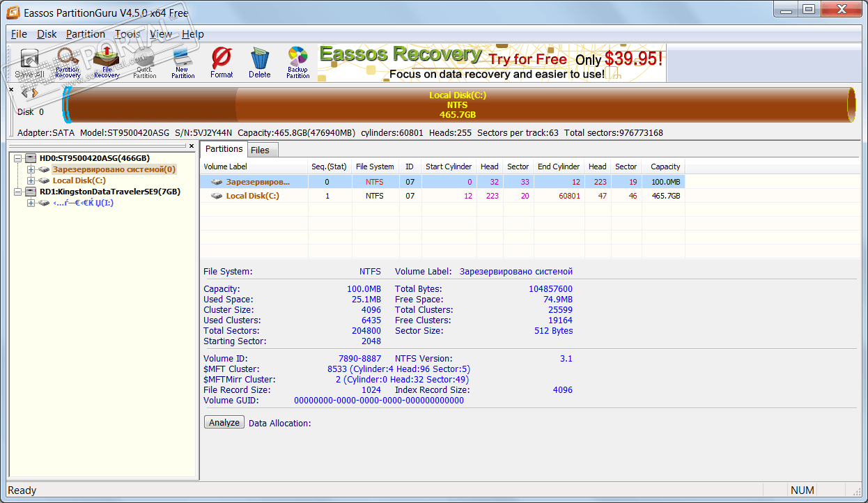Go to next disk arrow
This screenshot has height=503, width=868.
point(34,93)
